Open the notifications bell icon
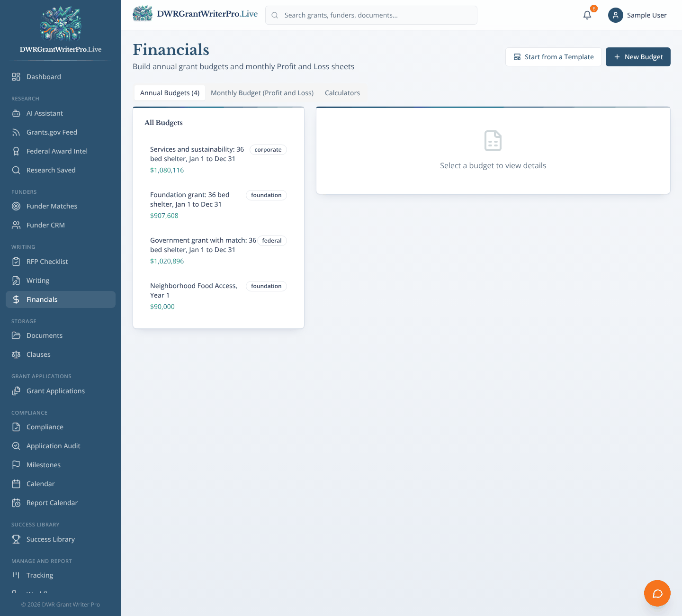The height and width of the screenshot is (616, 682). coord(587,15)
